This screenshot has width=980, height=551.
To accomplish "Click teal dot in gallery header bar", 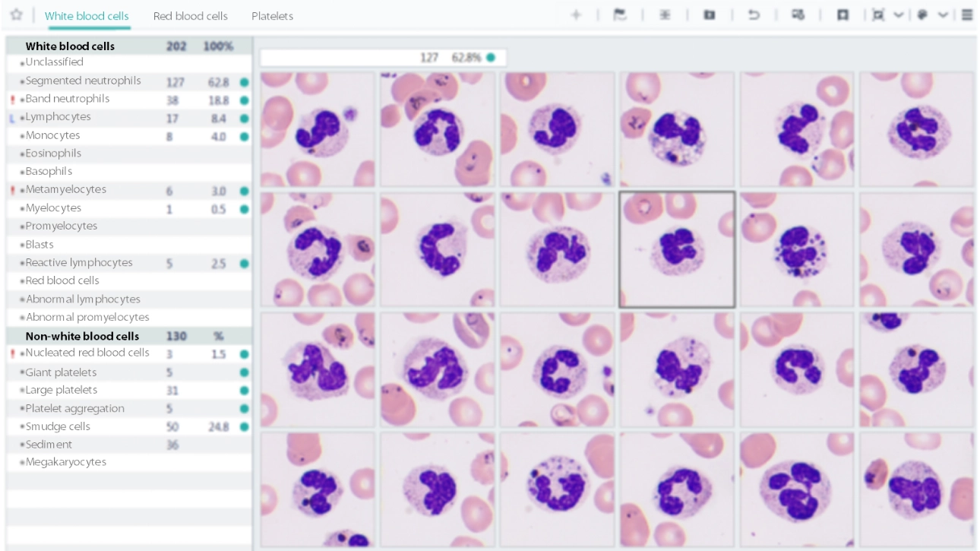I will [x=491, y=58].
